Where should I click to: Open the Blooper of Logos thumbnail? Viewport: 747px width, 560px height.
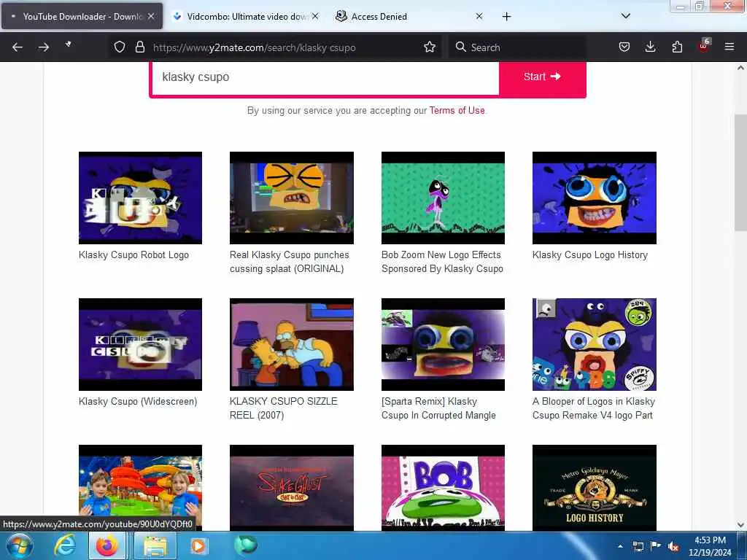(594, 345)
